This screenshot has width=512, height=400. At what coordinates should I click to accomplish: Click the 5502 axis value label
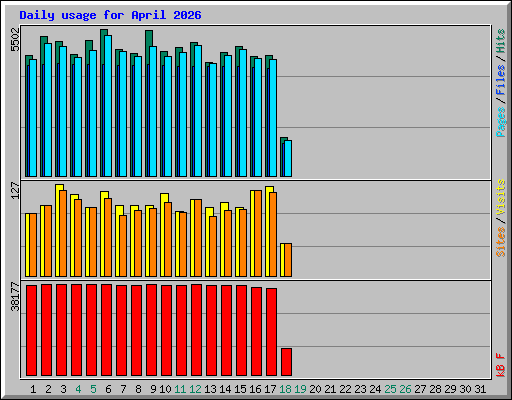[x=15, y=40]
